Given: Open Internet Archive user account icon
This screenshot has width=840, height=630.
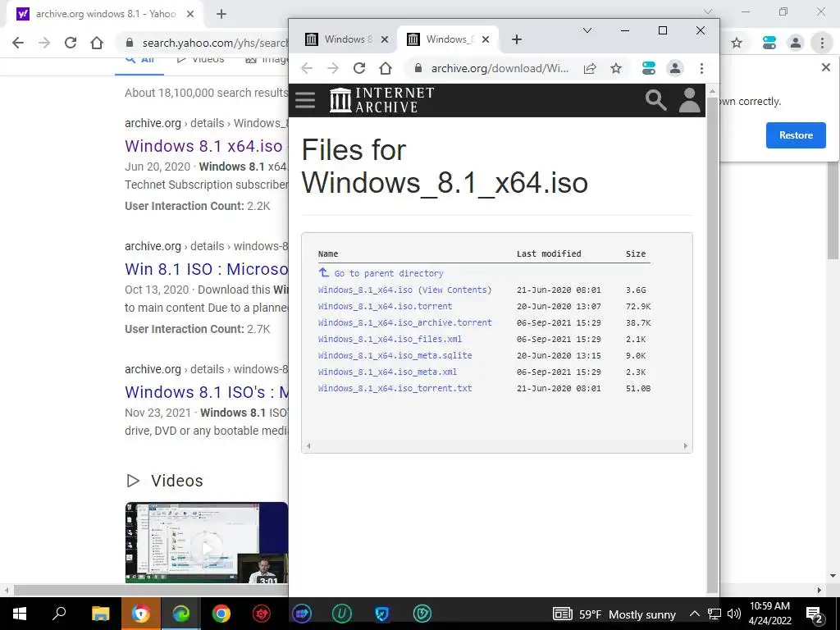Looking at the screenshot, I should pos(689,100).
